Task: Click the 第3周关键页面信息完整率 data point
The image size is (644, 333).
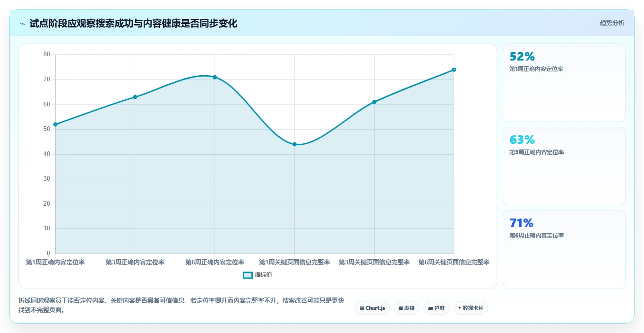Action: click(x=374, y=102)
